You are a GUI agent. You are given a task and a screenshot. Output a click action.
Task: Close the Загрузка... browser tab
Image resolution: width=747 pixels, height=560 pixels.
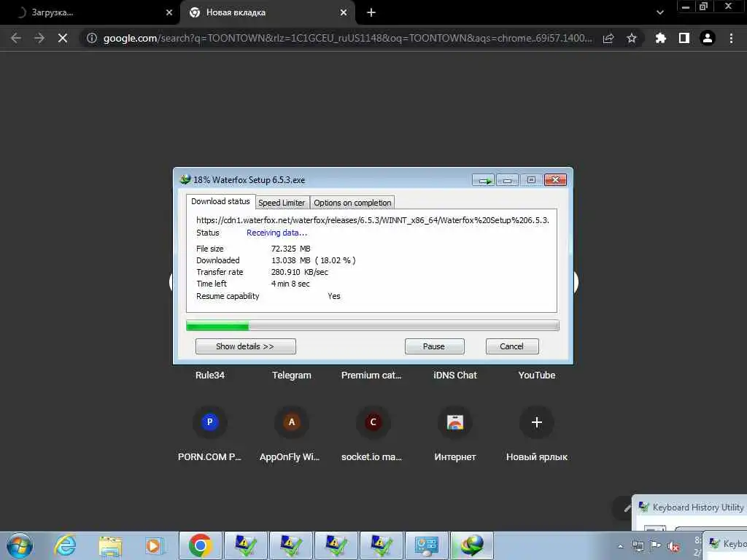click(169, 12)
